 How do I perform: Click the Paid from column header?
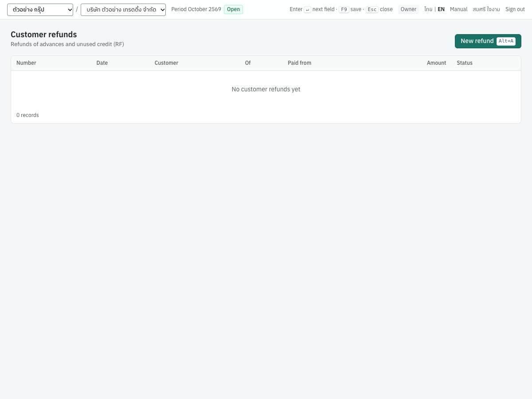click(299, 63)
